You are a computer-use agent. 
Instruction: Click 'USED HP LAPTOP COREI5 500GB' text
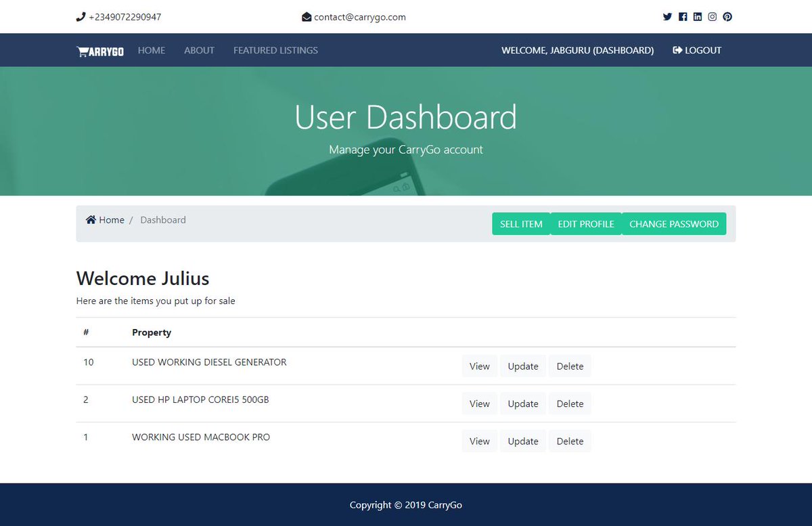(x=200, y=399)
